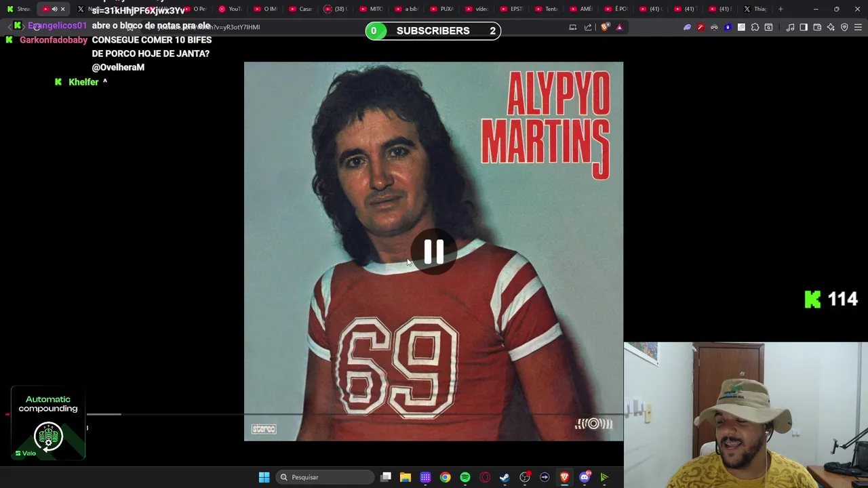The height and width of the screenshot is (488, 868).
Task: Switch to the 'PUXA' YouTube tab
Action: coord(441,9)
